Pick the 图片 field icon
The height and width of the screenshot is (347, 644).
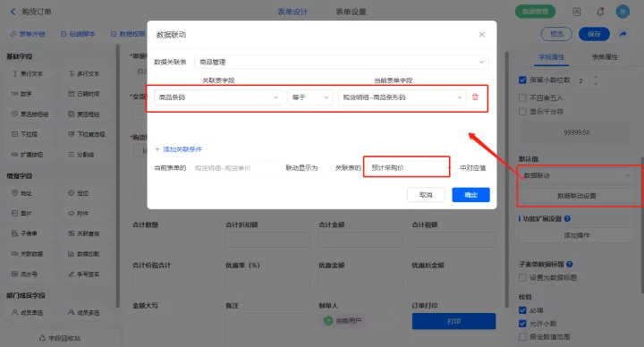tap(15, 213)
